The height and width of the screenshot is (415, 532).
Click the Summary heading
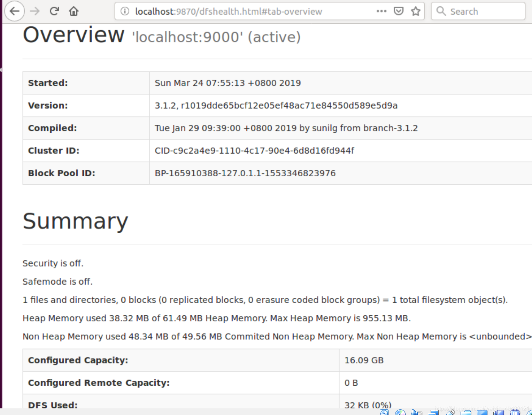[x=75, y=221]
